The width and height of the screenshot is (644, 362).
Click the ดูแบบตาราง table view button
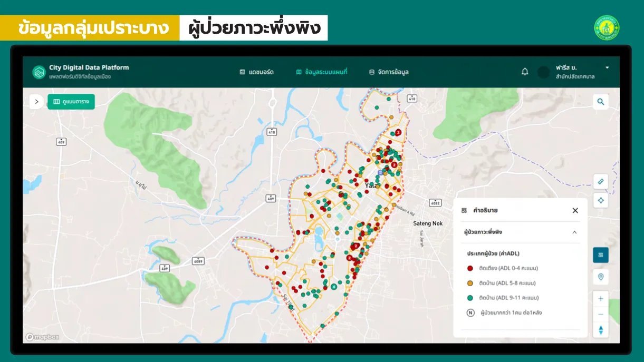click(x=71, y=102)
